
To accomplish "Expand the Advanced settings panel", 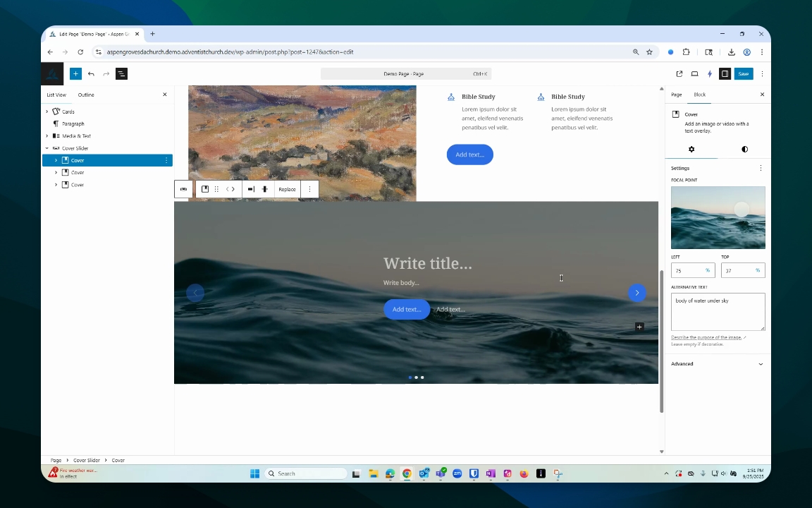I will [x=718, y=364].
